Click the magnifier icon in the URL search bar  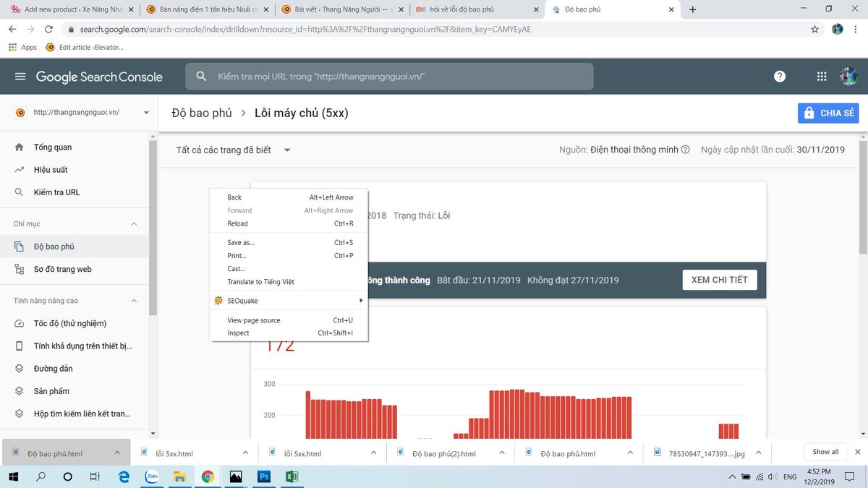tap(202, 77)
